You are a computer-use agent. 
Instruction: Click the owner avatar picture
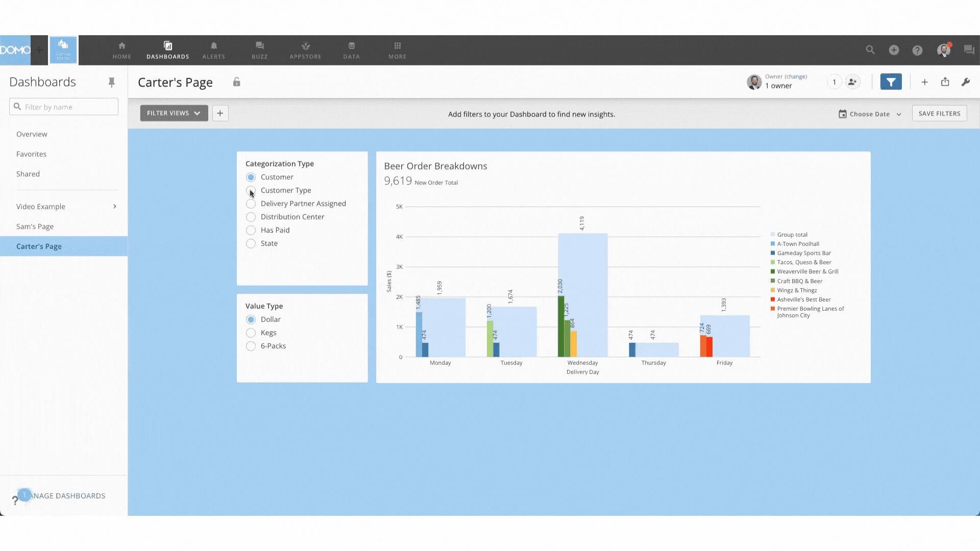754,82
